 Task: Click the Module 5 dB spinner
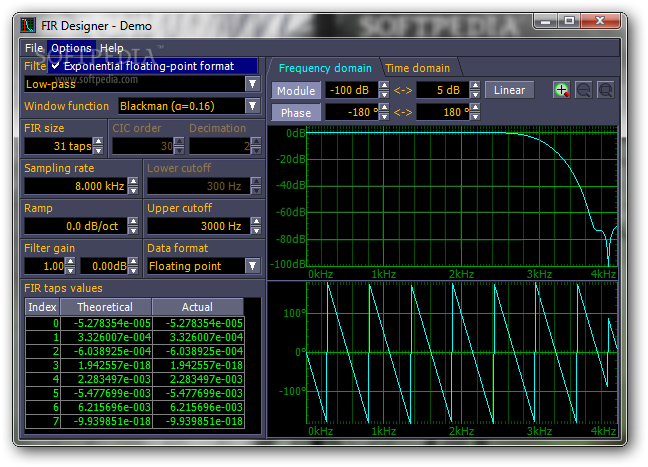pos(475,90)
